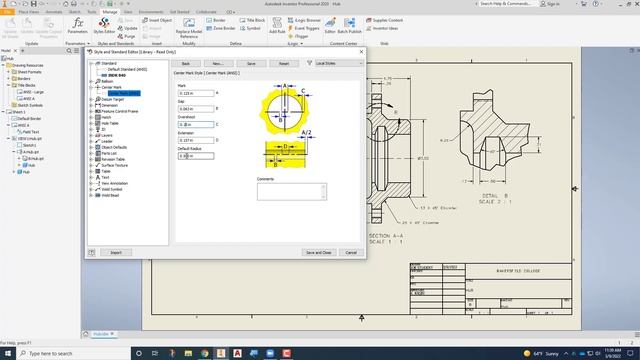
Task: Click Inventor Ideas in Web panel
Action: [382, 28]
